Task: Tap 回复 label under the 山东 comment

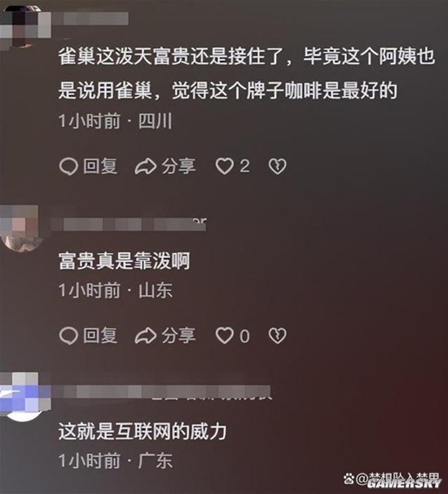Action: tap(100, 335)
